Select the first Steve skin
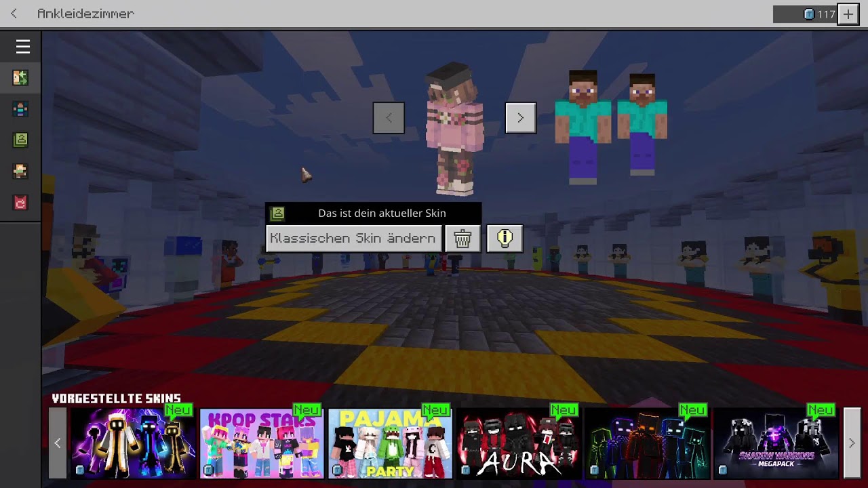The width and height of the screenshot is (868, 488). coord(583,127)
